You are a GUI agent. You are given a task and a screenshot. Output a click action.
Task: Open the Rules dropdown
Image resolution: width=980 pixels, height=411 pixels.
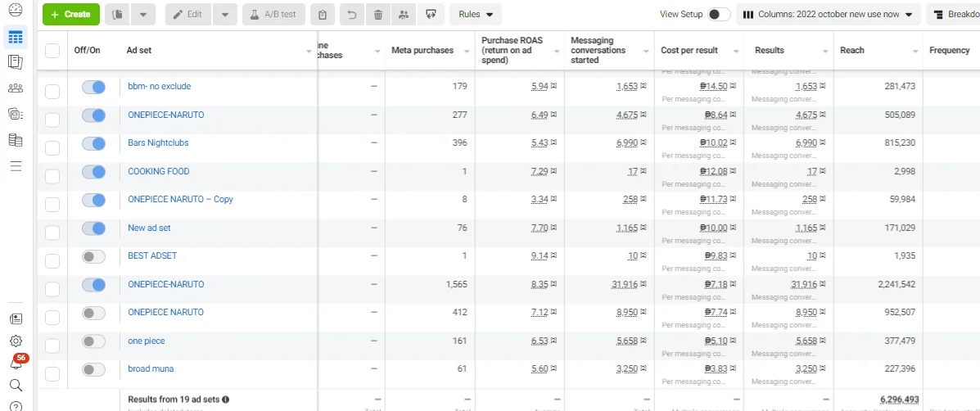[x=476, y=15]
